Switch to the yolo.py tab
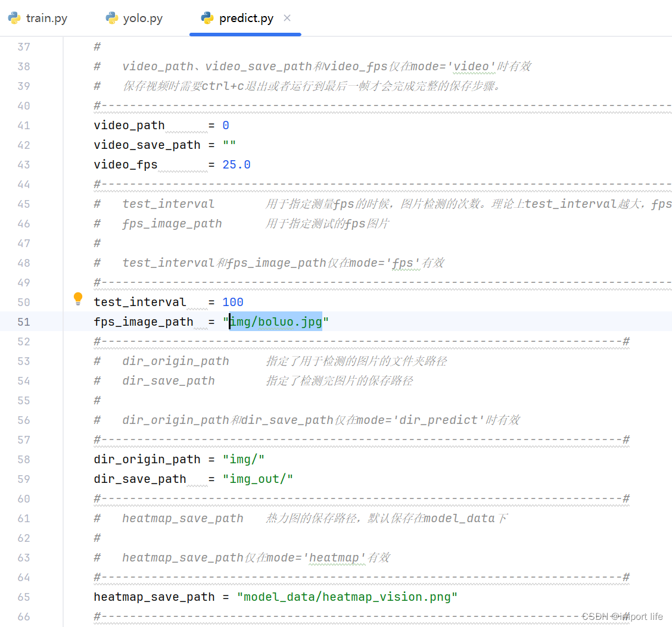 135,18
